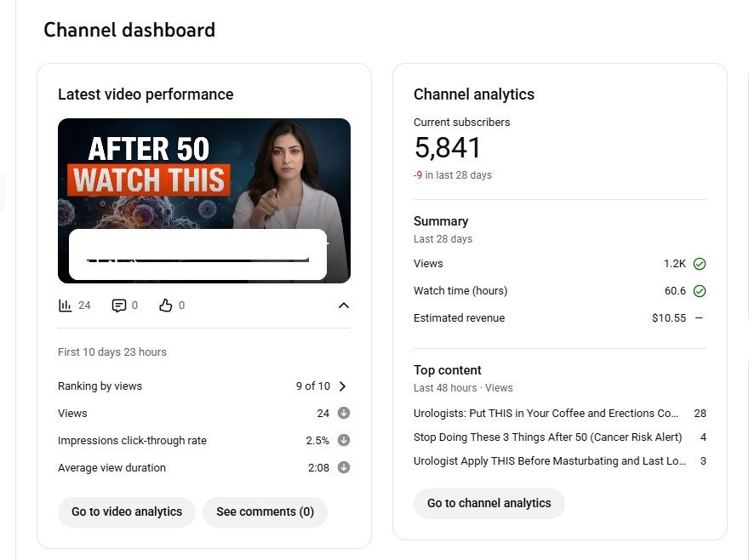Click the green checkmark beside Views 1.2K
Viewport: 749px width, 560px height.
point(700,264)
